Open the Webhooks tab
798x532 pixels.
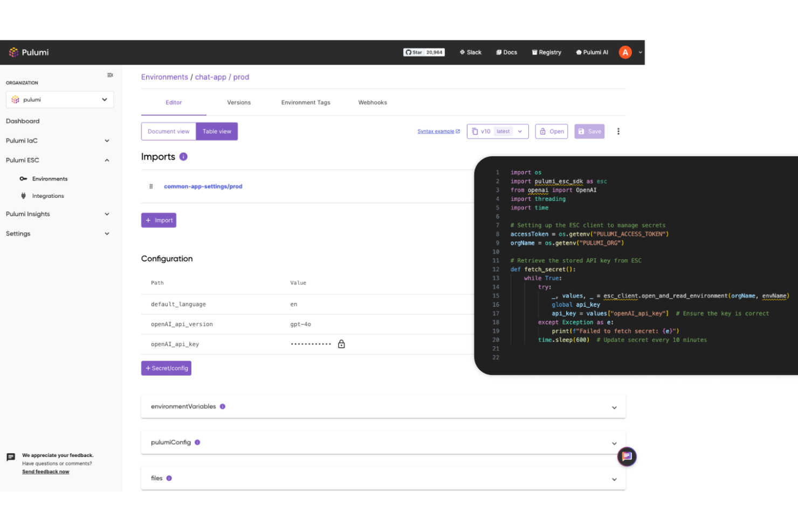click(x=373, y=102)
